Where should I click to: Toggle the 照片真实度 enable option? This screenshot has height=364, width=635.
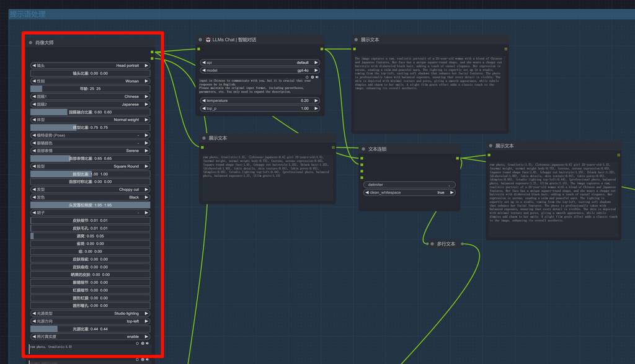click(x=91, y=337)
